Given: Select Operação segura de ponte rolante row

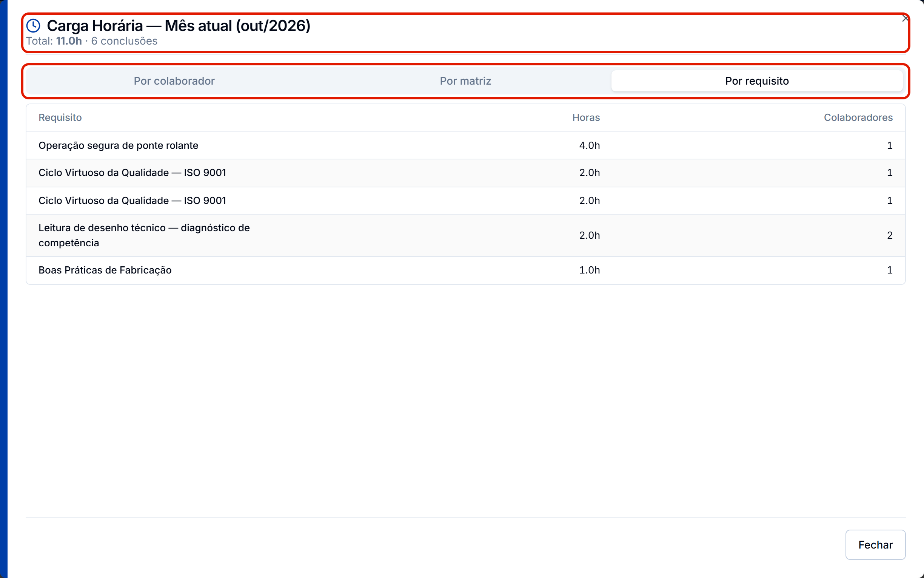Looking at the screenshot, I should click(465, 145).
